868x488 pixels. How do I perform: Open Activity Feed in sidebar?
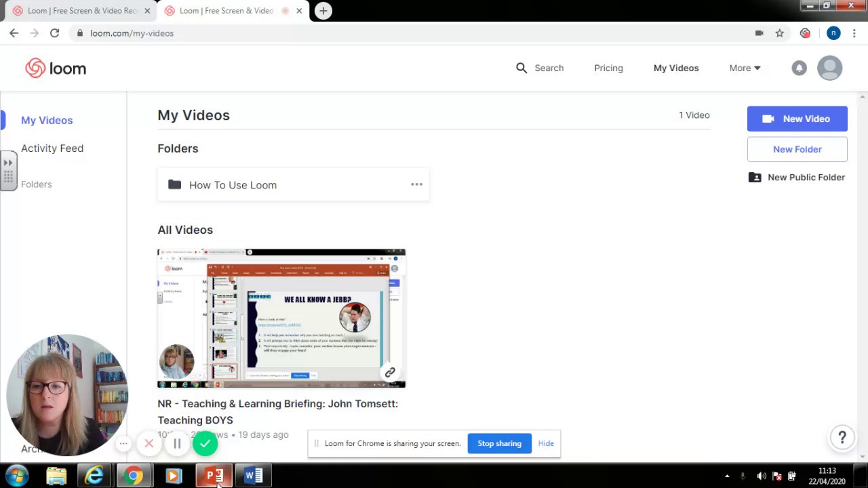click(52, 148)
